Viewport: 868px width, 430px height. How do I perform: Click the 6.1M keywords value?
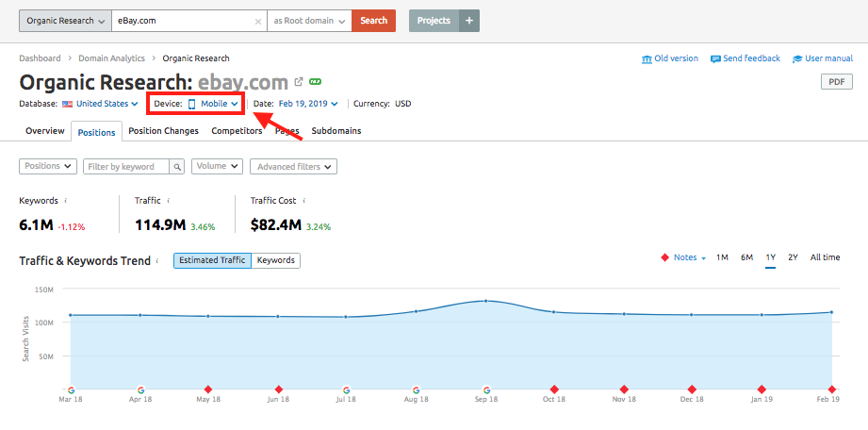point(36,225)
